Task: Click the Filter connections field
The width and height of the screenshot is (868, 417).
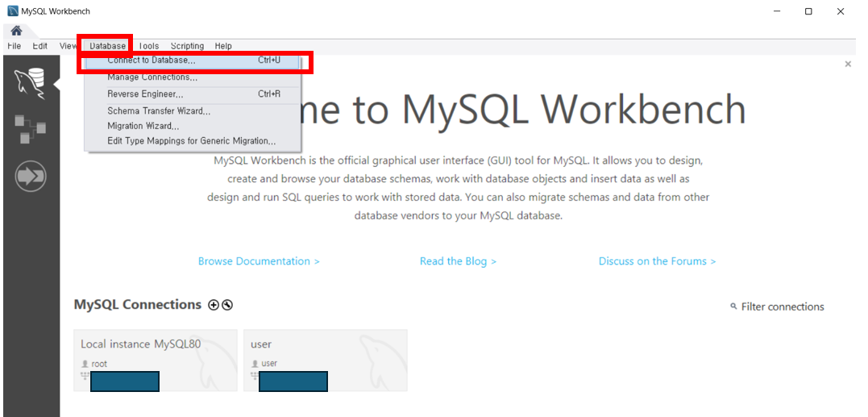Action: pyautogui.click(x=783, y=306)
